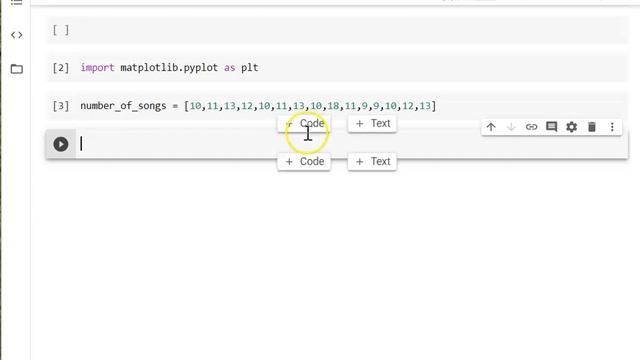Click the empty first cell with brackets
The width and height of the screenshot is (640, 360).
[x=337, y=30]
